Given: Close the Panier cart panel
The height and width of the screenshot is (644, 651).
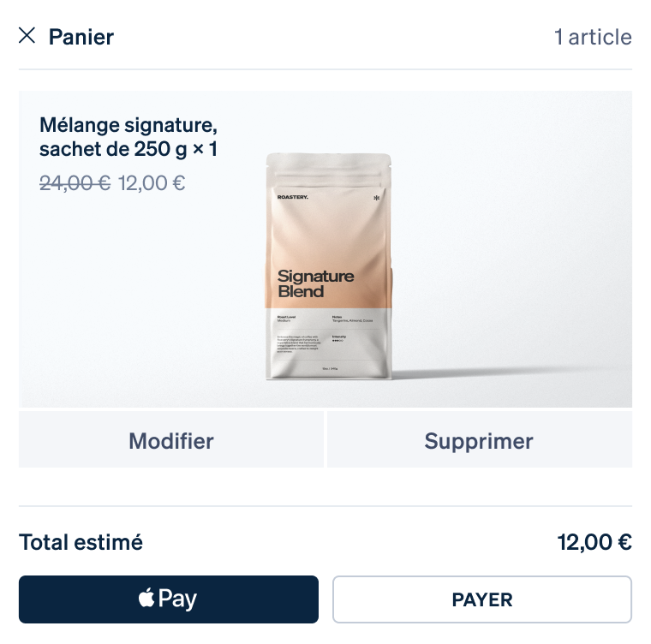Looking at the screenshot, I should (x=27, y=36).
